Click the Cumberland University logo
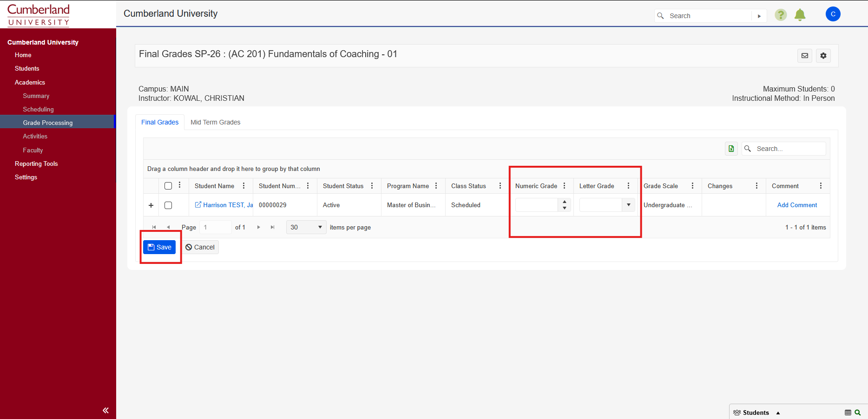Screen dimensions: 868x419 point(39,15)
